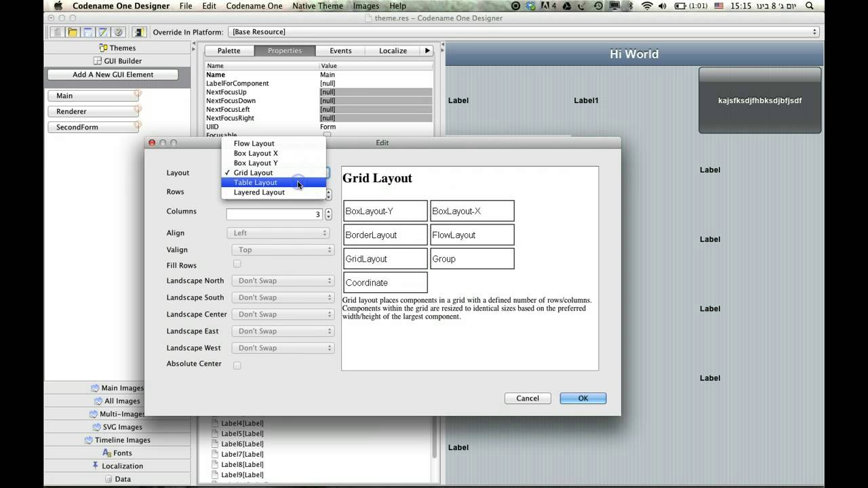Click the Help question-mark toolbar icon

(x=118, y=32)
